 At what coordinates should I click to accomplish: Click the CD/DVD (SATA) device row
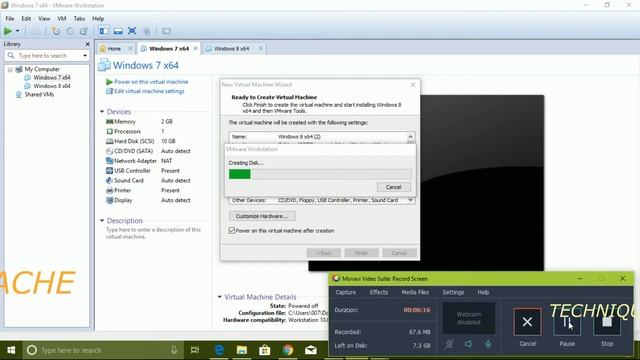point(149,151)
